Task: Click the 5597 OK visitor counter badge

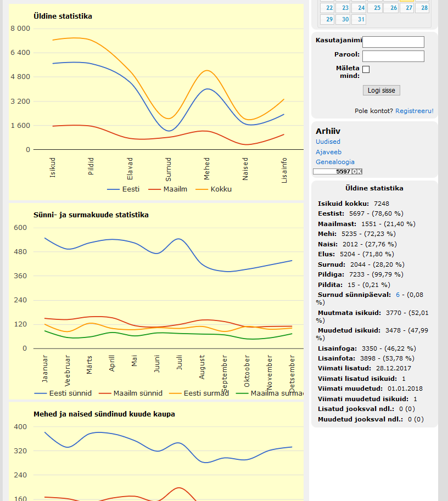Action: click(x=338, y=172)
